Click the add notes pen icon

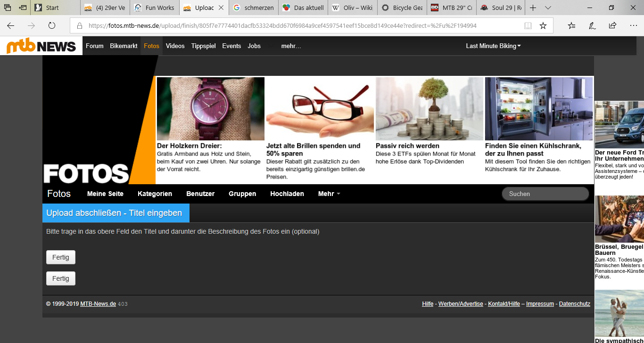[x=592, y=26]
